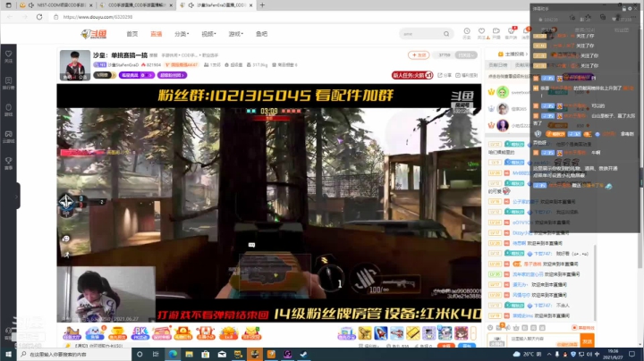
Task: Click the 新人任务 new user task badge
Action: [x=412, y=75]
